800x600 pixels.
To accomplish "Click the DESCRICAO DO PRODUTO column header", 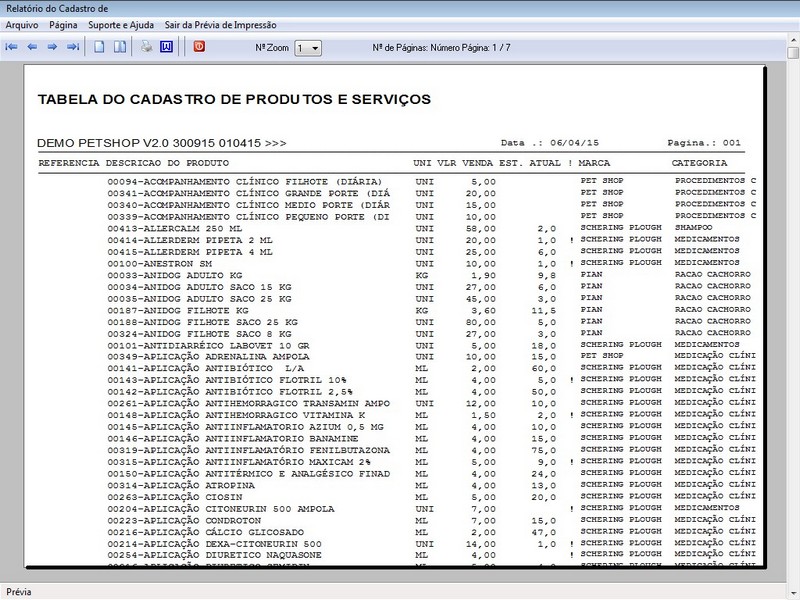I will pos(167,162).
